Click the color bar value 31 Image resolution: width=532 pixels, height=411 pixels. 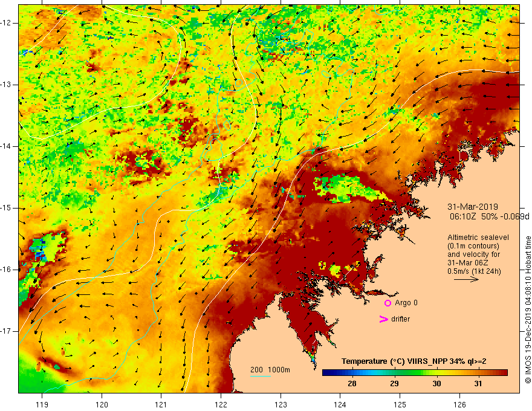(x=478, y=384)
